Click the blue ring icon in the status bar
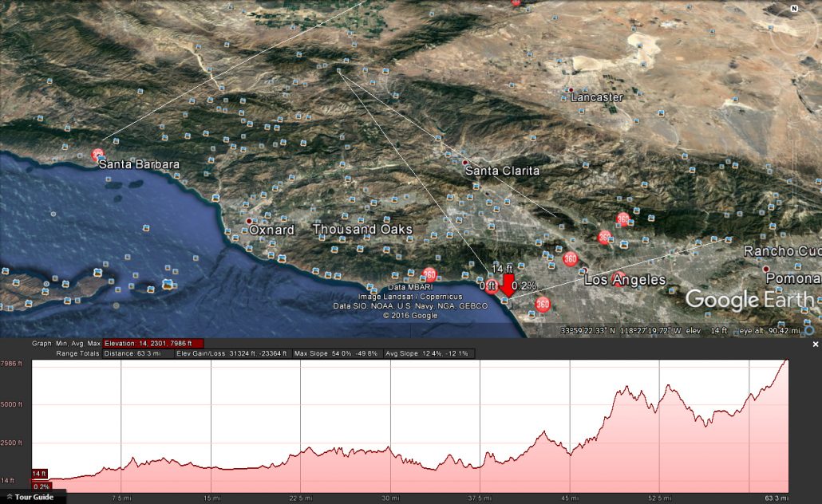 (809, 331)
